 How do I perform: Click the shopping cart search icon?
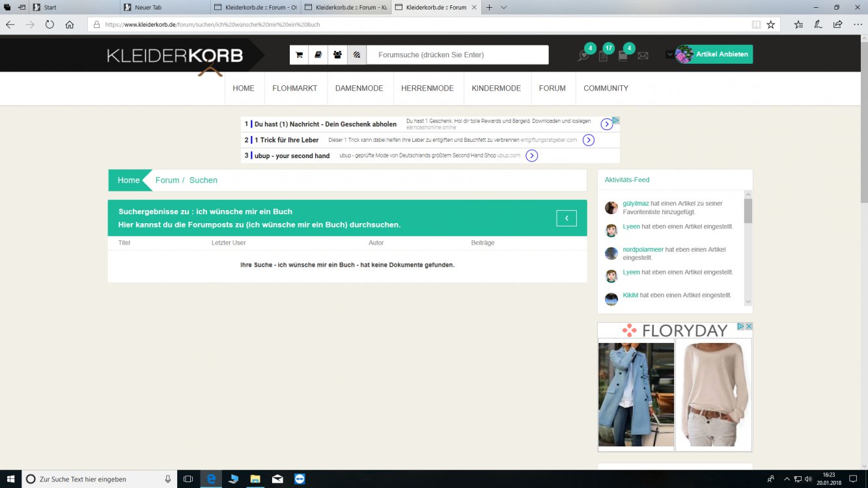click(299, 55)
